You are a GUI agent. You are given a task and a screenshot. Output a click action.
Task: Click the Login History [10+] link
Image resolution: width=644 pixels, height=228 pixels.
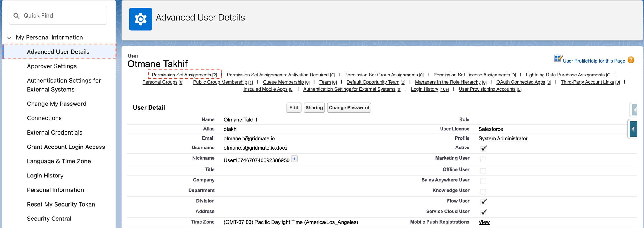click(x=424, y=89)
